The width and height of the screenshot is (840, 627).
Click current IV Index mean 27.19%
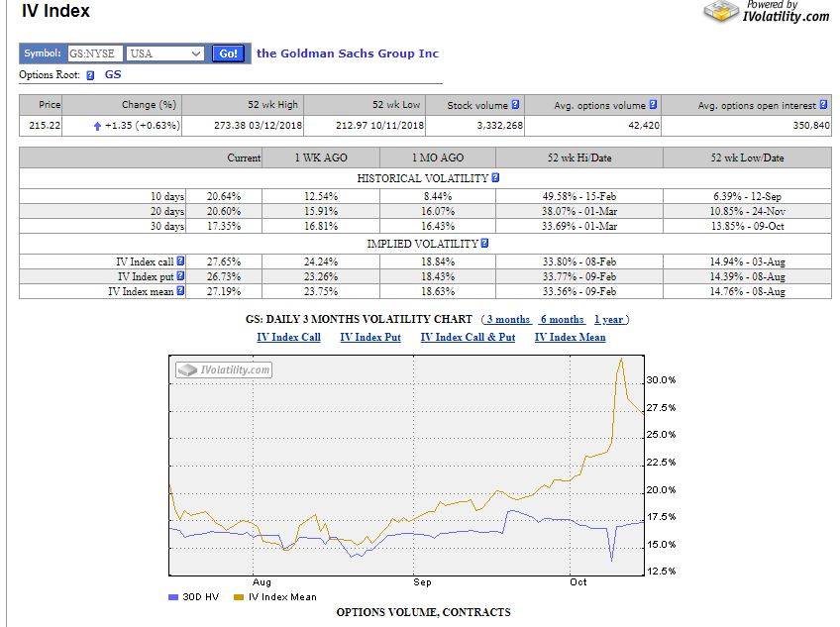pyautogui.click(x=224, y=291)
